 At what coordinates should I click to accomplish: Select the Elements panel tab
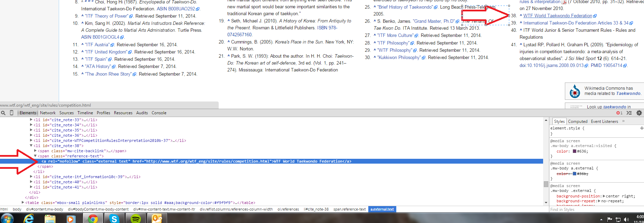[x=28, y=113]
